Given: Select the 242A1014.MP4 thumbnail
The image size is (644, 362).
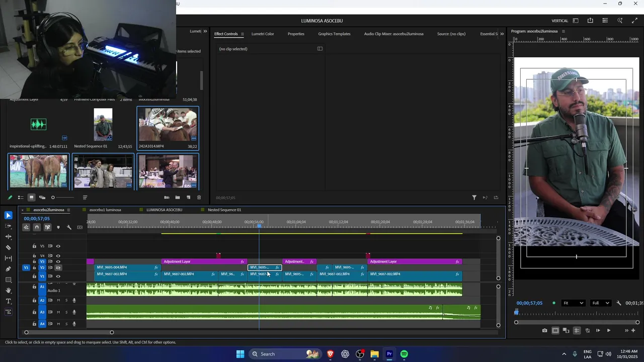Looking at the screenshot, I should tap(168, 124).
